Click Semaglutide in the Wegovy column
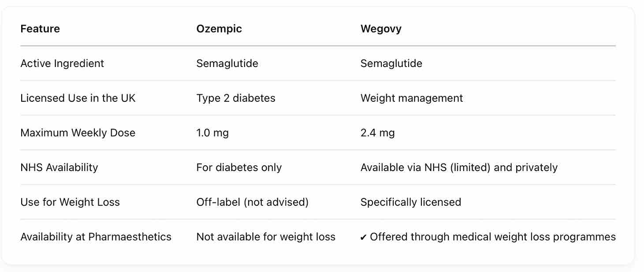This screenshot has height=272, width=644. [391, 63]
